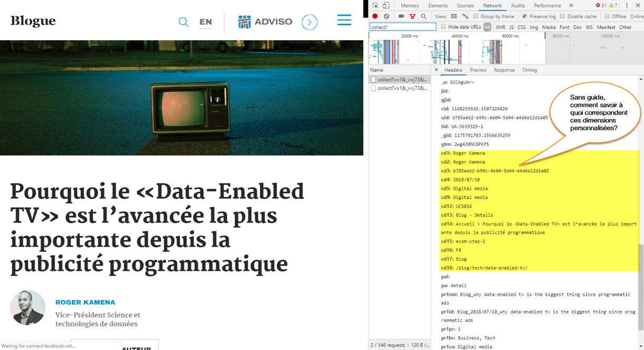This screenshot has height=350, width=644.
Task: Click the blog search magnifier icon
Action: [x=184, y=22]
